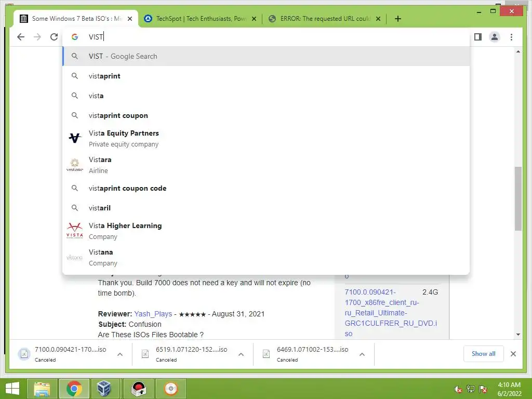The image size is (532, 399).
Task: Open the 7100.0.090421 RU DVD iso link
Action: 391,313
